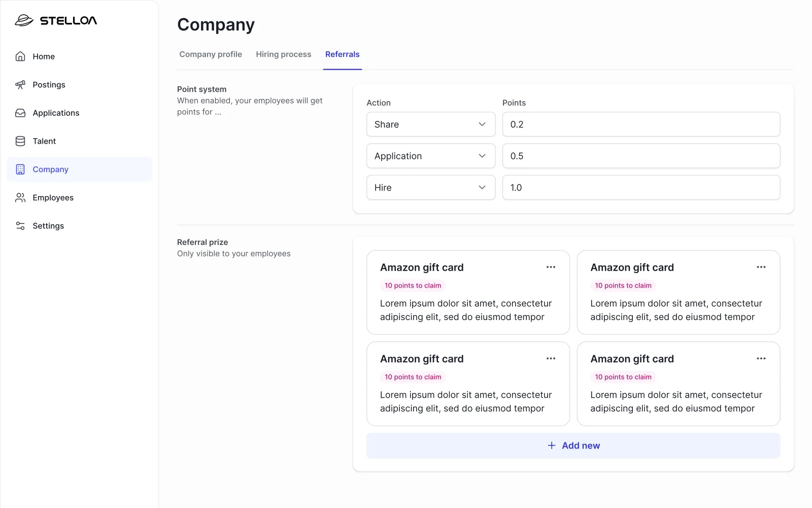Image resolution: width=812 pixels, height=508 pixels.
Task: Click the Points field showing 0.5
Action: click(x=641, y=156)
